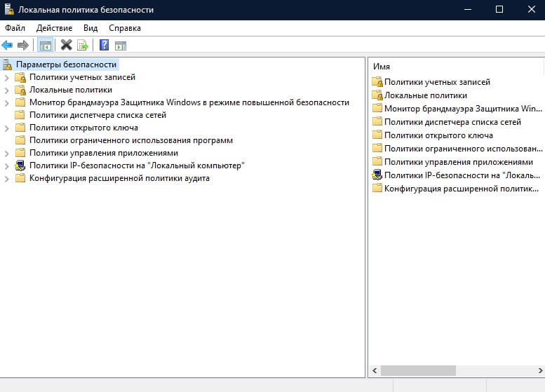Click the Параметры безопасности root node icon
The image size is (545, 392).
coord(7,65)
